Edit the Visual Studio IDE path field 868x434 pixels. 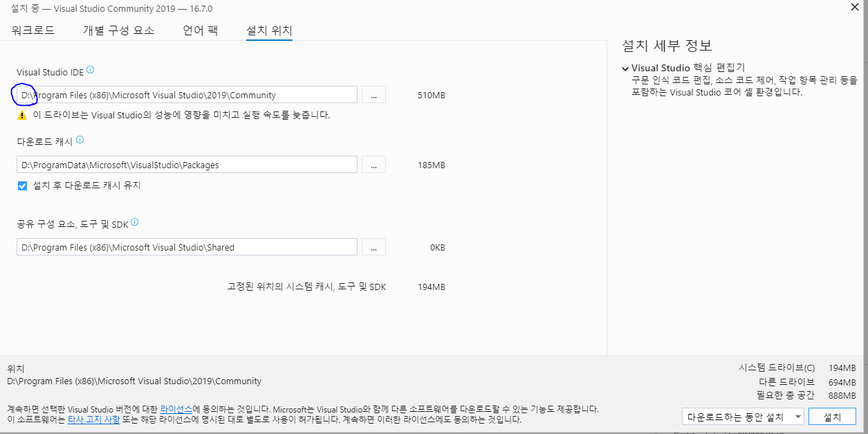[x=187, y=95]
